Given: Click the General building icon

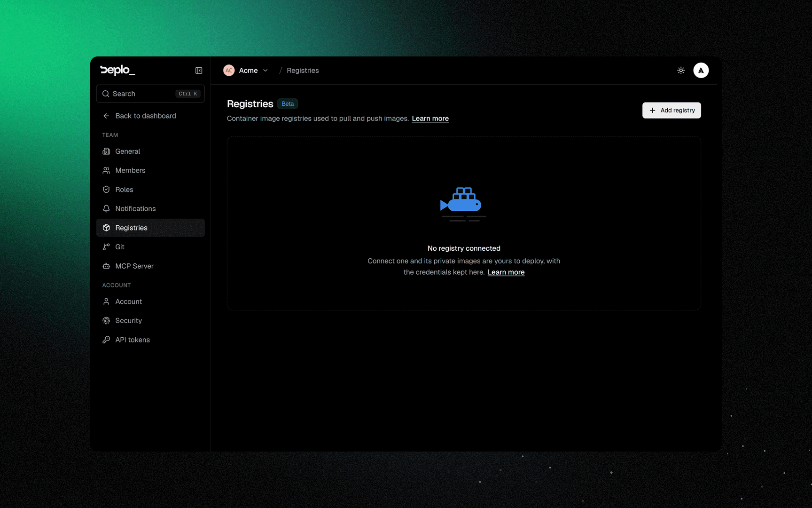Looking at the screenshot, I should 106,151.
